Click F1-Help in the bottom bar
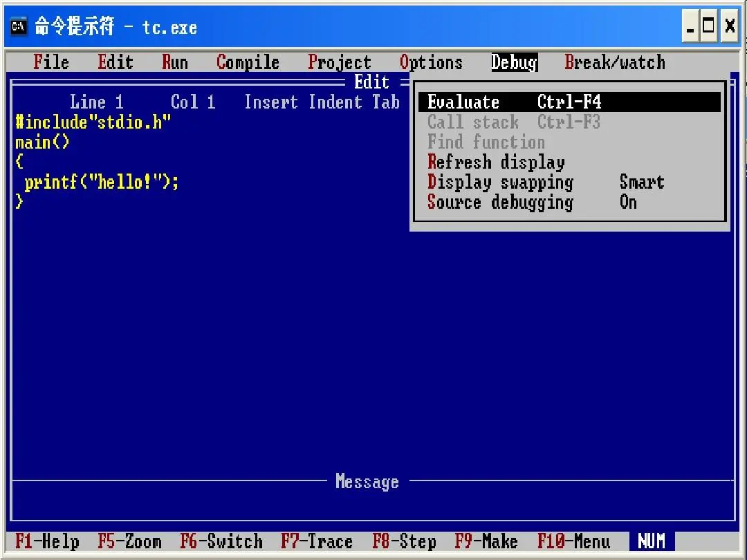The height and width of the screenshot is (560, 747). (x=47, y=541)
